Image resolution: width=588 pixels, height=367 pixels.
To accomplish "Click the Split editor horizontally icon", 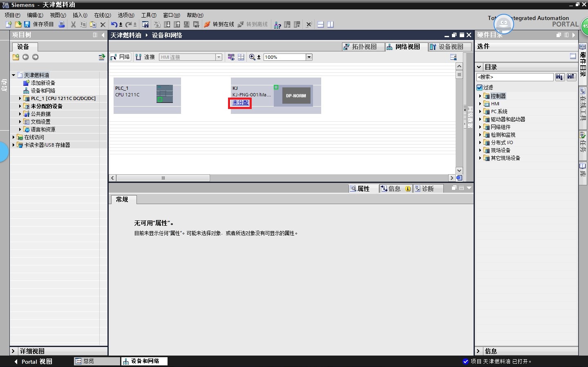I will (320, 24).
